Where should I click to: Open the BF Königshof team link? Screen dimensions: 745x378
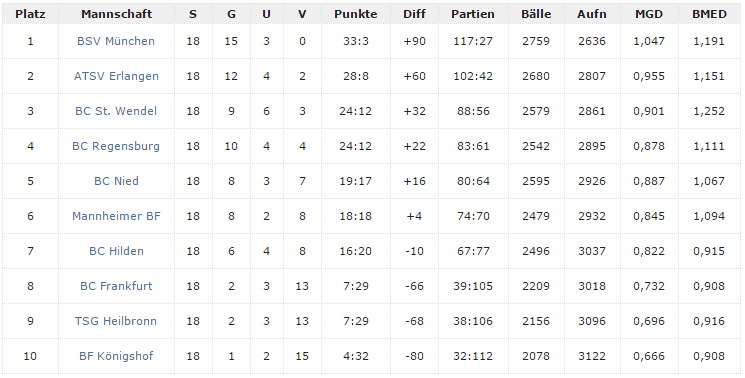(x=116, y=356)
